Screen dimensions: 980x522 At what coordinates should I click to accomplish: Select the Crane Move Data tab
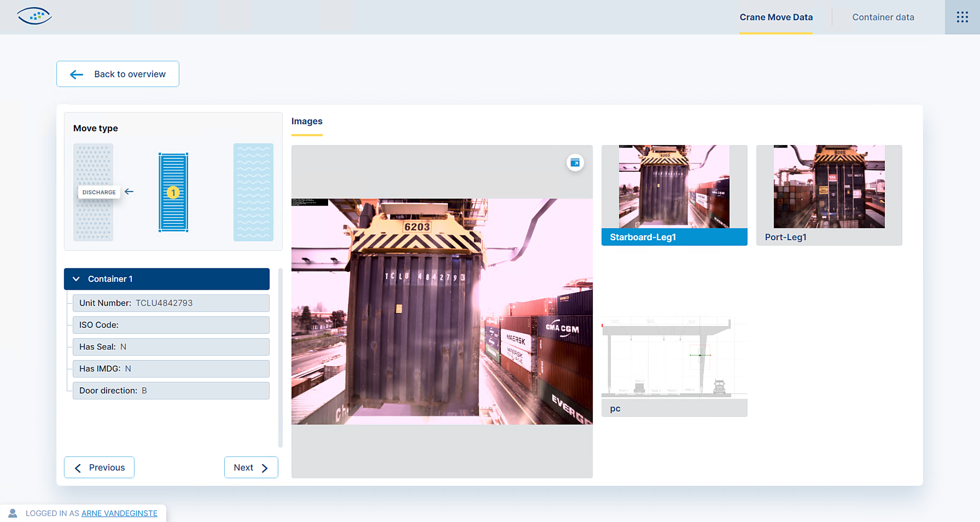[776, 17]
